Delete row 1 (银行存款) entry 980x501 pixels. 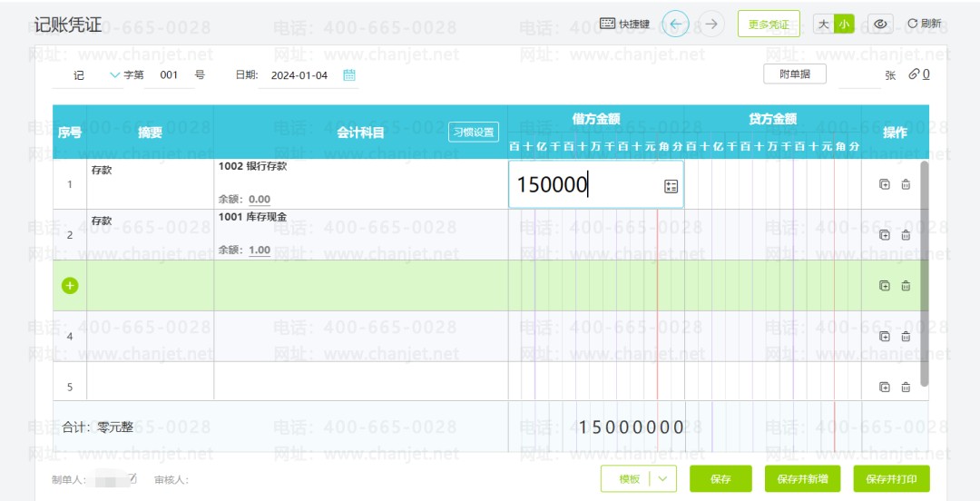[x=906, y=184]
